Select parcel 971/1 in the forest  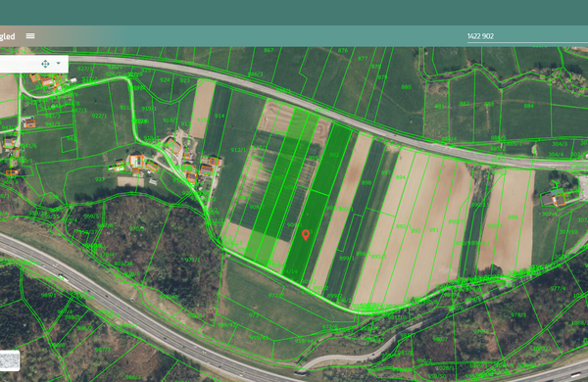pos(192,260)
